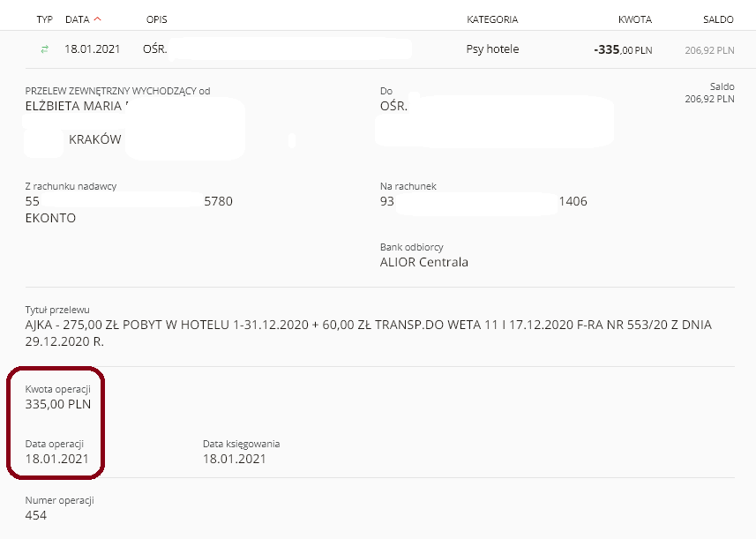This screenshot has width=756, height=539.
Task: Open the Psy hotele category
Action: [492, 49]
